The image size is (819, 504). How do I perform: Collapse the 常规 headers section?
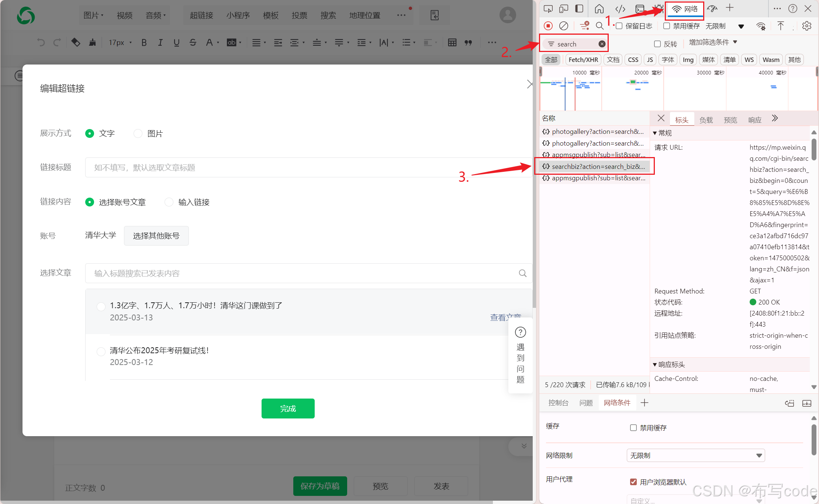click(655, 133)
